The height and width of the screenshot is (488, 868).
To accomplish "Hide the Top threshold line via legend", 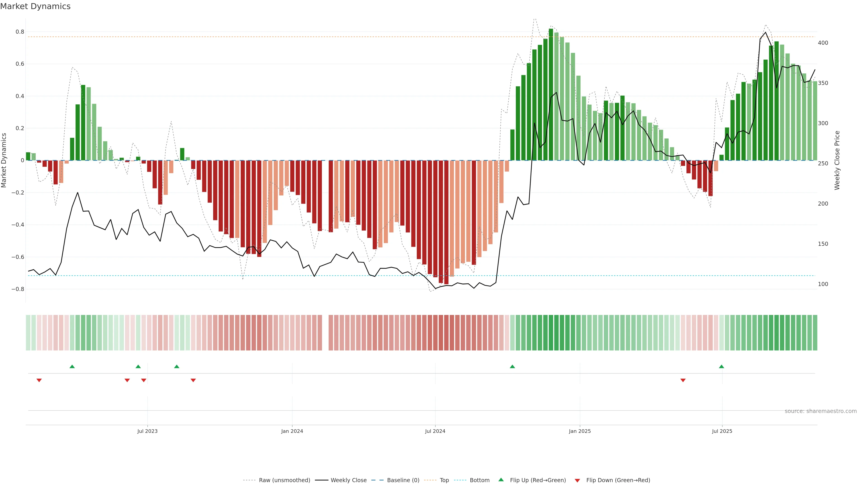I will click(x=444, y=480).
